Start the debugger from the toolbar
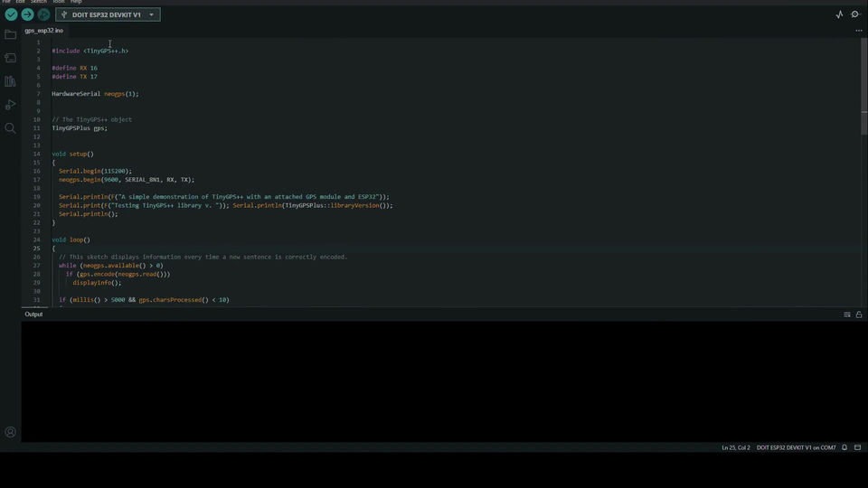Viewport: 868px width, 488px height. point(43,15)
